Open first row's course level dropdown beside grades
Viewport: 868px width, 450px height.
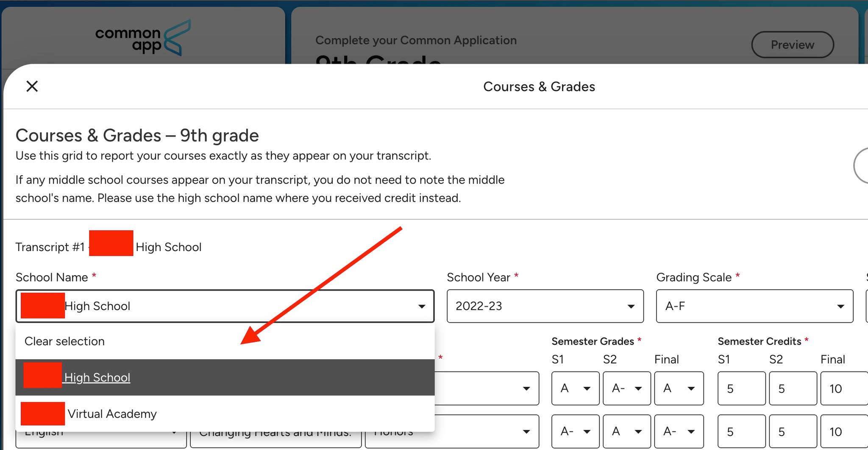click(x=487, y=389)
